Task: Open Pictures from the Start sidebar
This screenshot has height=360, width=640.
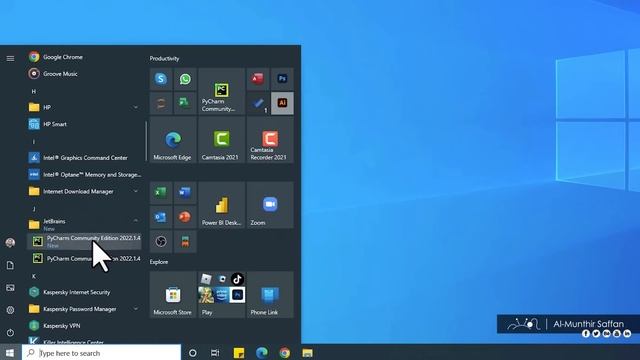Action: (x=10, y=288)
